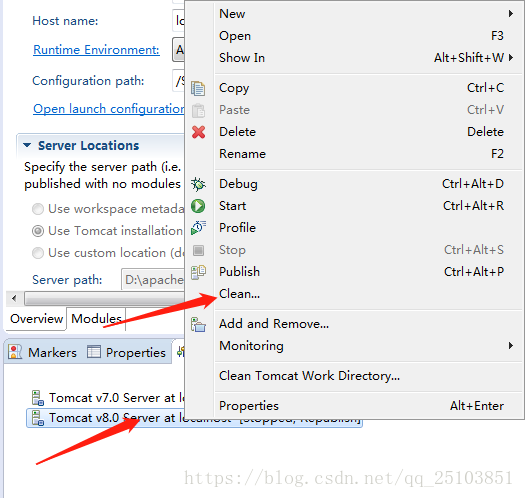525x498 pixels.
Task: Click the Tomcat v8.0 server icon
Action: pos(38,418)
